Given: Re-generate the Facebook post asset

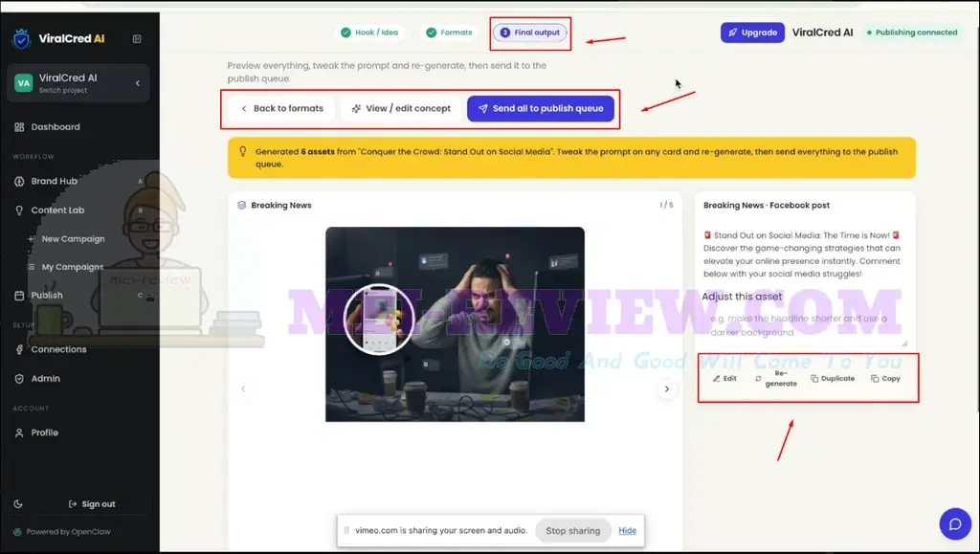Looking at the screenshot, I should pyautogui.click(x=777, y=379).
